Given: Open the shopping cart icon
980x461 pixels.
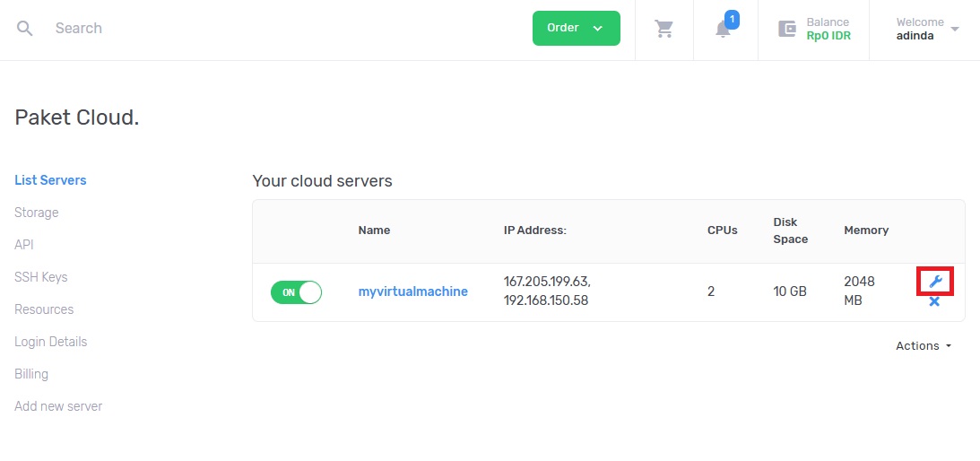Looking at the screenshot, I should [x=663, y=29].
